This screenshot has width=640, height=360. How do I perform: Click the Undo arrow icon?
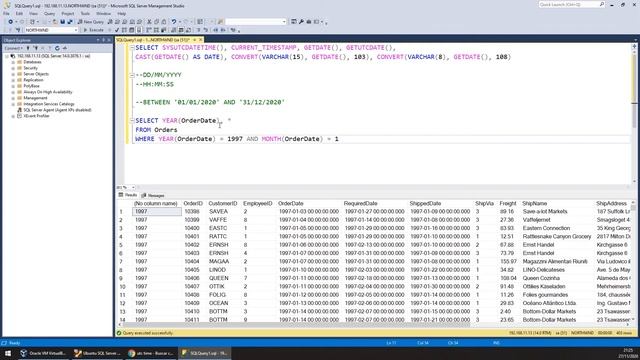click(174, 22)
